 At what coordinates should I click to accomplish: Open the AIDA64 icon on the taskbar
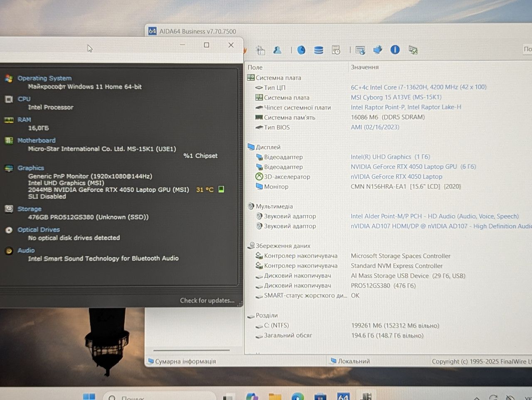point(343,396)
